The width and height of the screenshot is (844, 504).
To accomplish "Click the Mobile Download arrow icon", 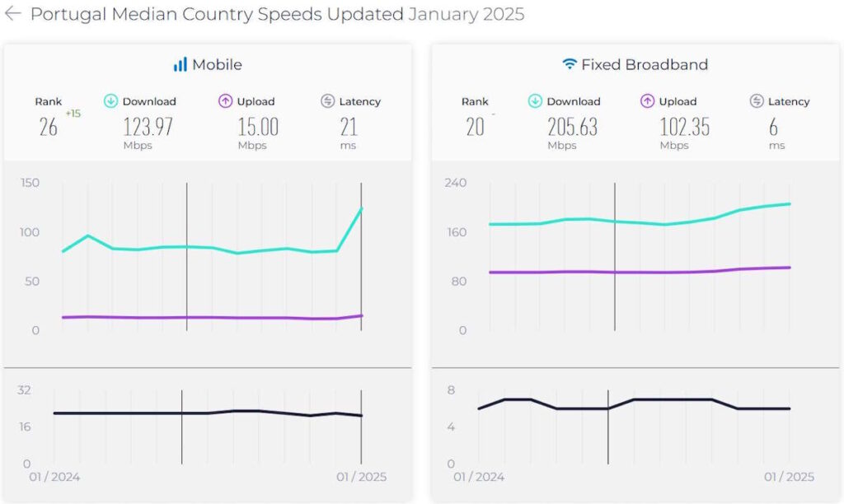I will 110,101.
